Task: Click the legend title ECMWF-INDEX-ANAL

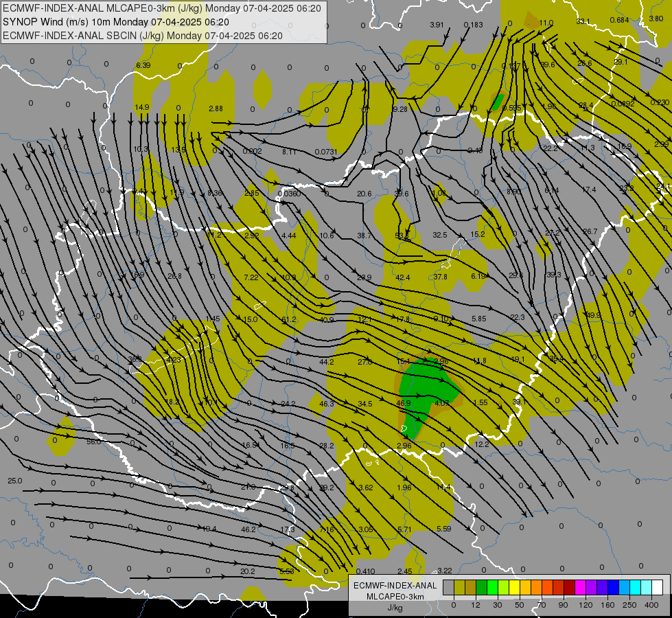Action: pyautogui.click(x=395, y=586)
